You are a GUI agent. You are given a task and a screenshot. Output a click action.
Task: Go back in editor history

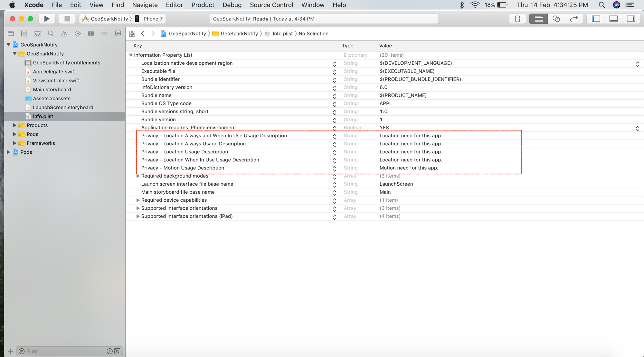click(x=143, y=34)
